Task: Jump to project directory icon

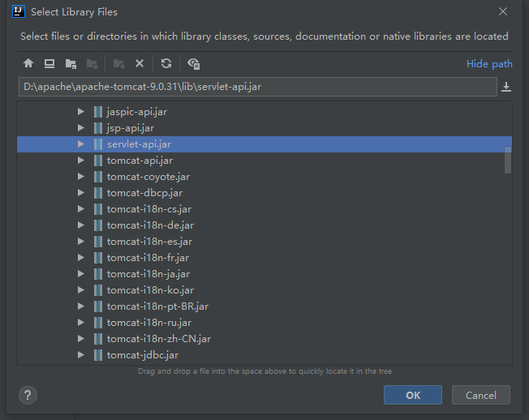Action: click(x=71, y=64)
